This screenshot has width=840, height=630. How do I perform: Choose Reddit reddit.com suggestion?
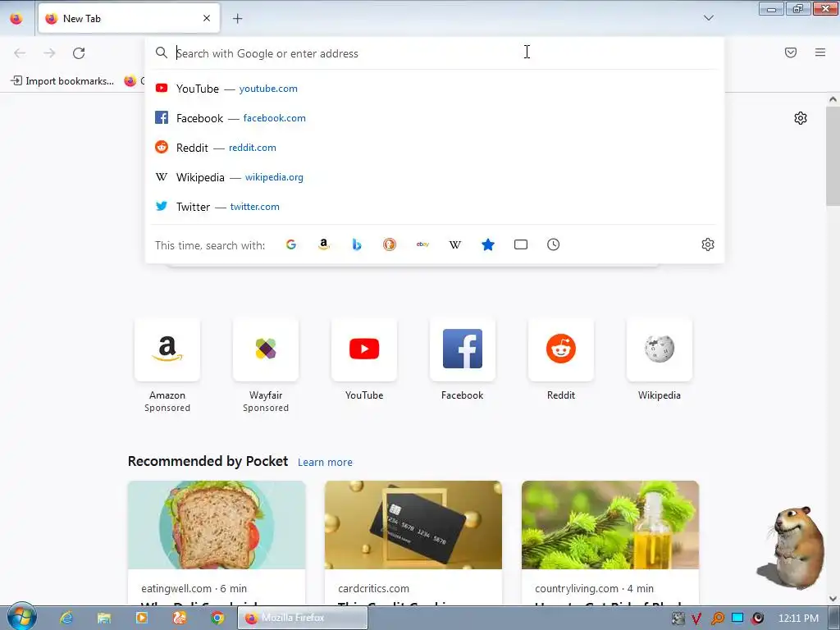(x=435, y=148)
